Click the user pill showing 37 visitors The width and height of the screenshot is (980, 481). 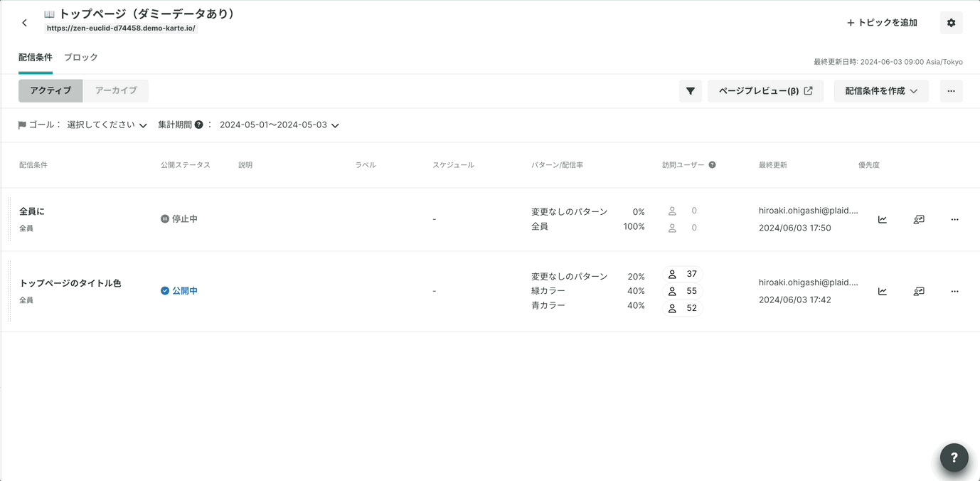[682, 274]
